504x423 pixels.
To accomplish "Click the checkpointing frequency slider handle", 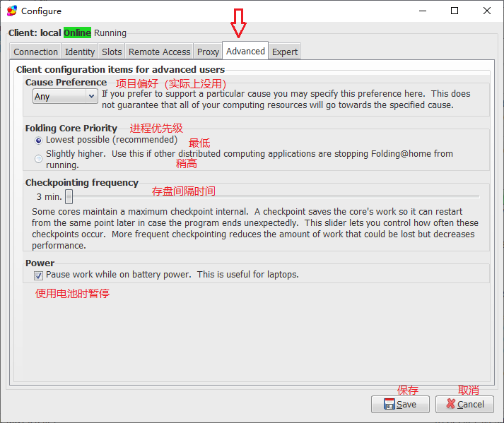I will [x=69, y=196].
